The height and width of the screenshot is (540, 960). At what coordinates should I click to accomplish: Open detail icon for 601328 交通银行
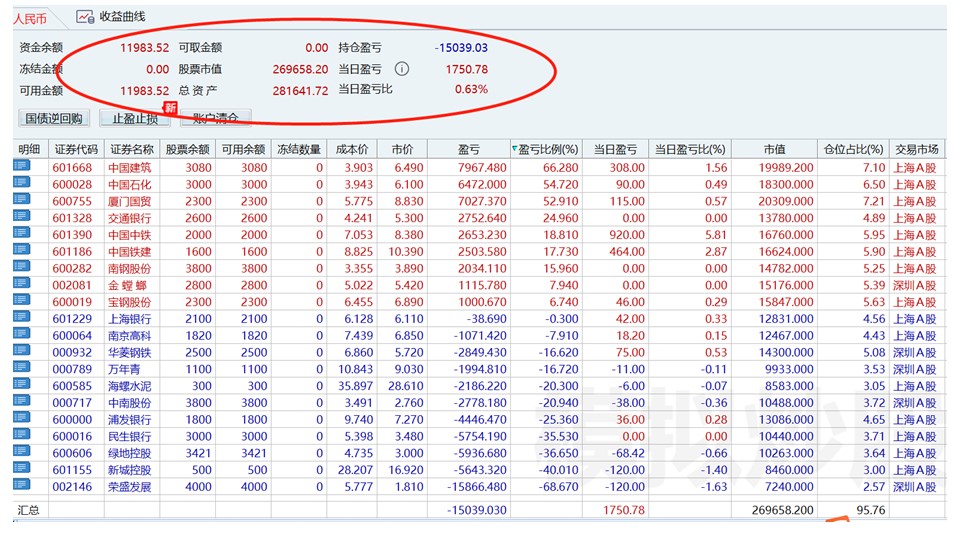tap(21, 216)
